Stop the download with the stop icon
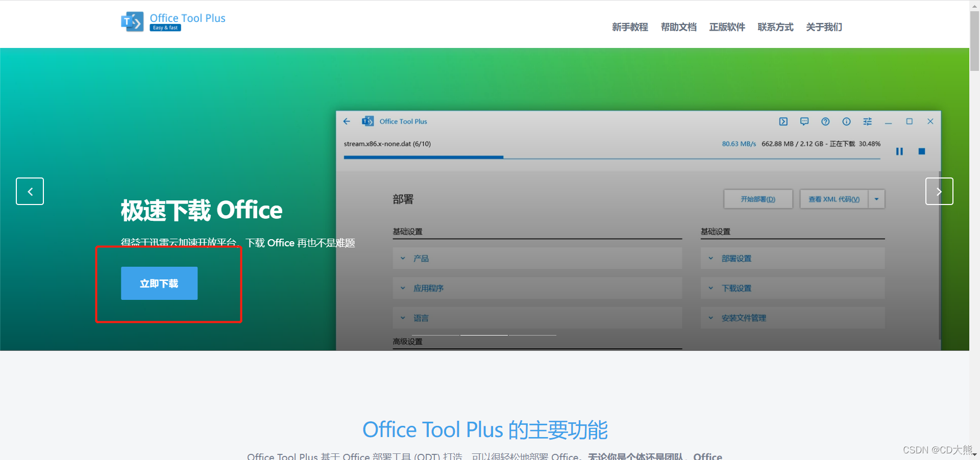The image size is (980, 460). pos(922,151)
